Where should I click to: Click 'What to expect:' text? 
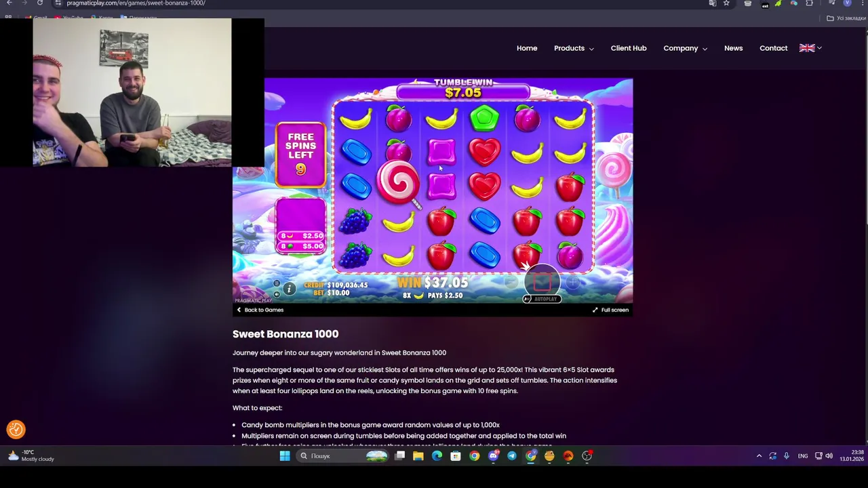pos(257,408)
